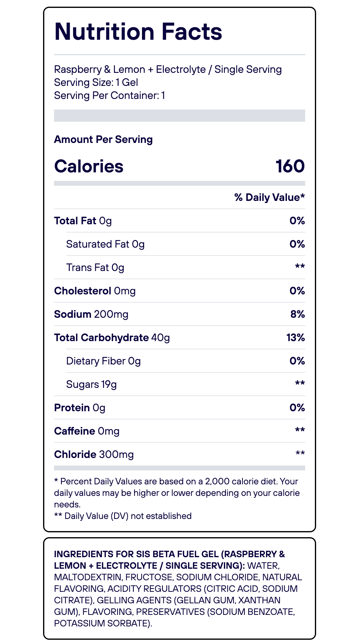The height and width of the screenshot is (644, 361).
Task: Select the Chloride 300mg label
Action: tap(94, 455)
